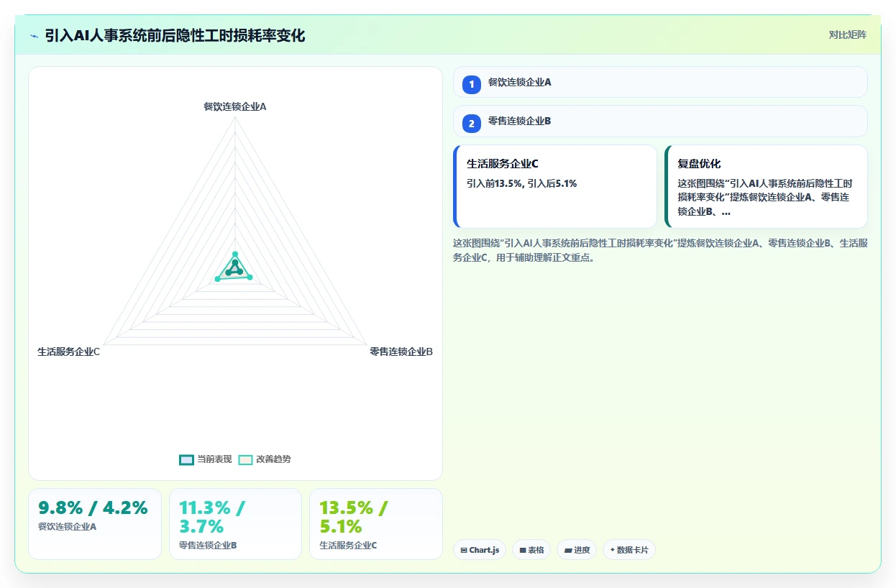Click the lightning icon beside the title
This screenshot has height=588, width=896.
click(x=35, y=36)
